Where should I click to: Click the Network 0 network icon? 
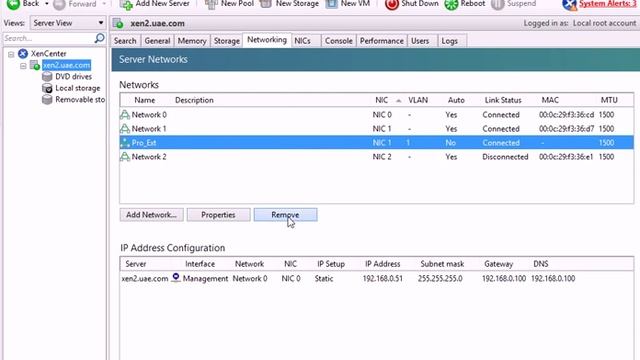[x=125, y=115]
